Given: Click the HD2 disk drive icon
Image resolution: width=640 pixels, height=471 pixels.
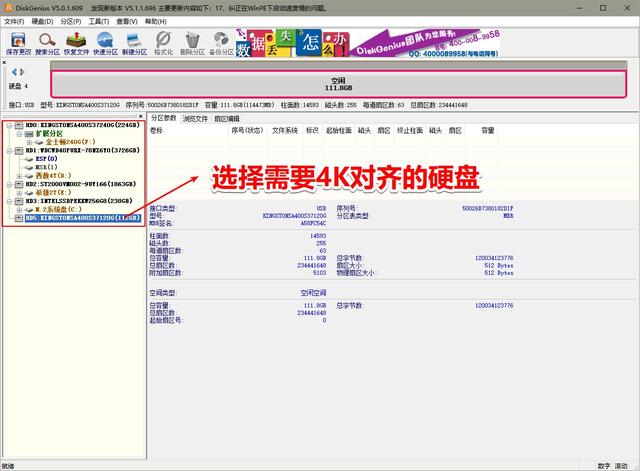Looking at the screenshot, I should click(x=19, y=184).
